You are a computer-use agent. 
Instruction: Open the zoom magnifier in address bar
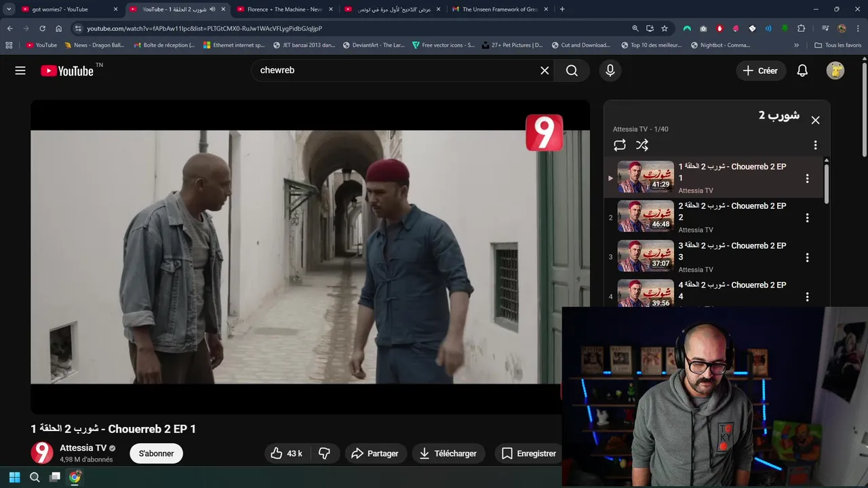click(635, 28)
